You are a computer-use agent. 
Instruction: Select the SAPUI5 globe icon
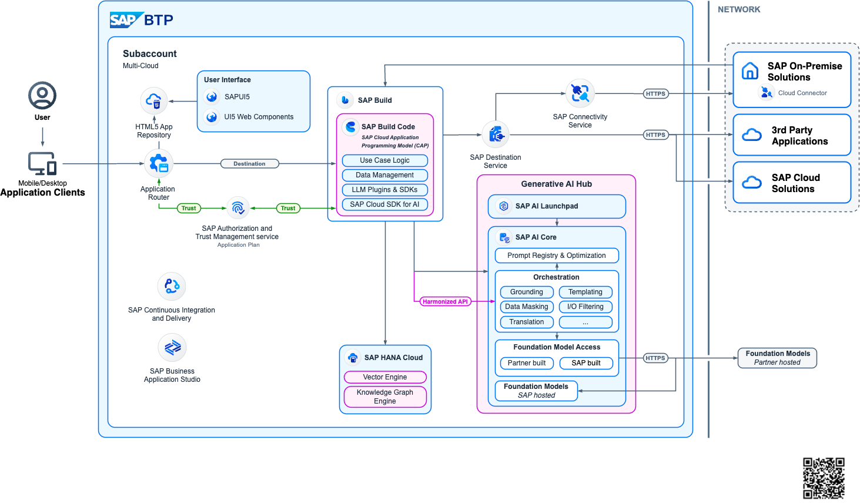[211, 96]
